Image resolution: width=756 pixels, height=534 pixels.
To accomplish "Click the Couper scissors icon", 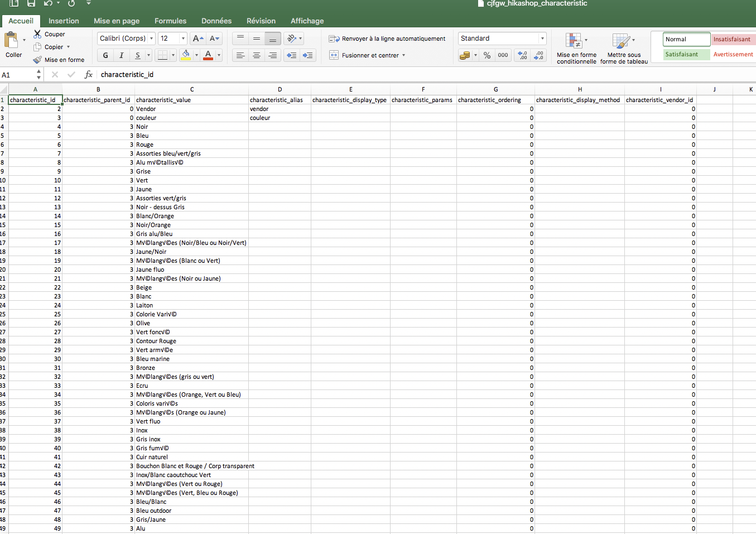I will click(x=37, y=34).
